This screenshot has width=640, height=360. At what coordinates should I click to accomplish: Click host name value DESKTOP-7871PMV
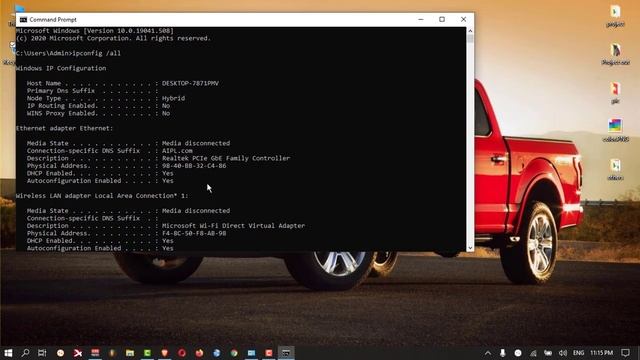point(190,83)
